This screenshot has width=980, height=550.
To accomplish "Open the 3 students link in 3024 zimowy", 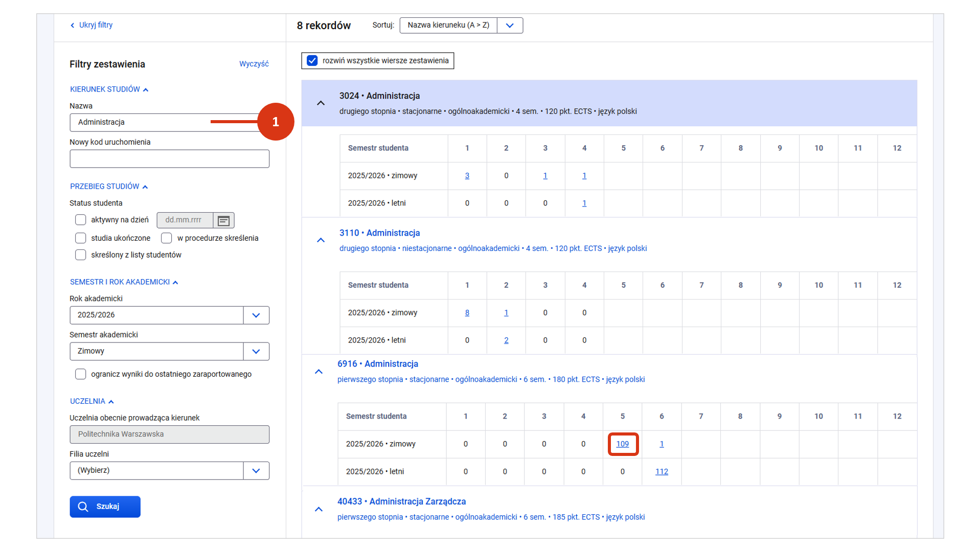I will click(467, 176).
